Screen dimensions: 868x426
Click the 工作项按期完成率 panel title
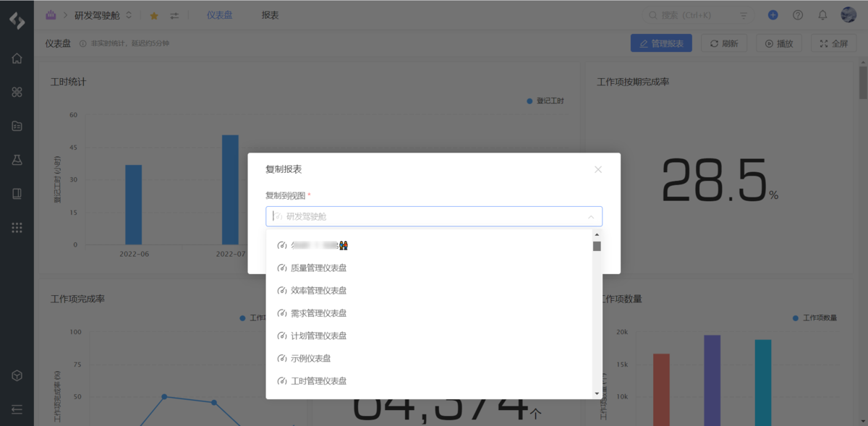(x=633, y=82)
